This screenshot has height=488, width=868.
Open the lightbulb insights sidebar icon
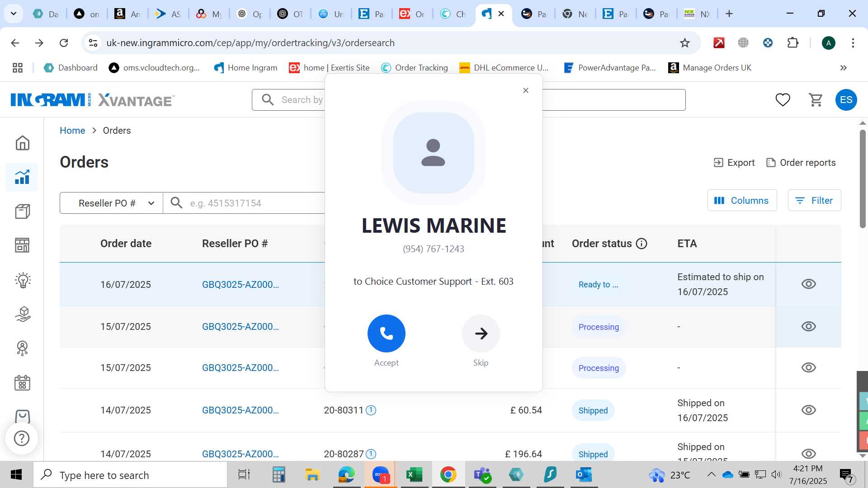(22, 280)
